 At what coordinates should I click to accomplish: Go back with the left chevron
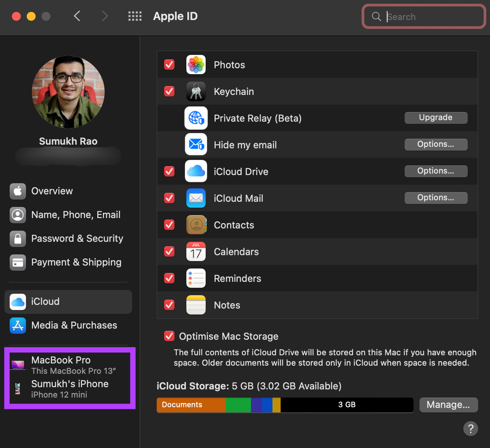pyautogui.click(x=77, y=16)
